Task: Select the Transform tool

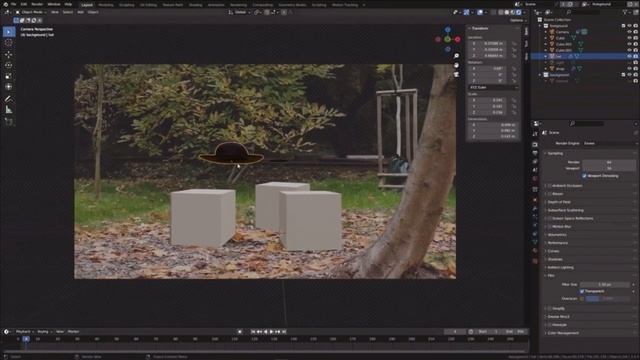Action: (9, 87)
